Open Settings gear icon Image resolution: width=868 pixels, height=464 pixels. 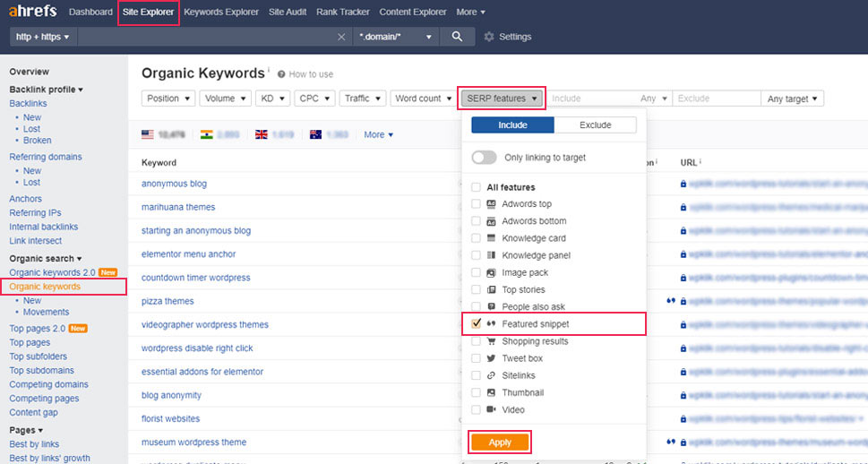[x=489, y=37]
